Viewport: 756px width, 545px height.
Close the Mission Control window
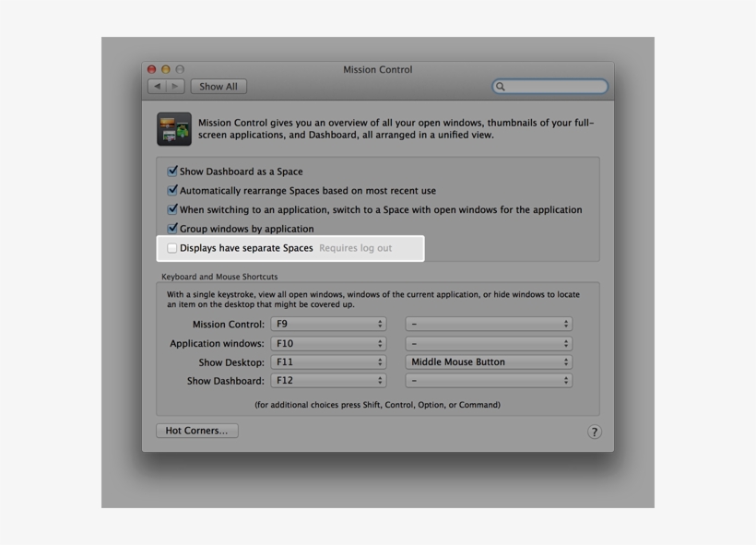tap(152, 69)
